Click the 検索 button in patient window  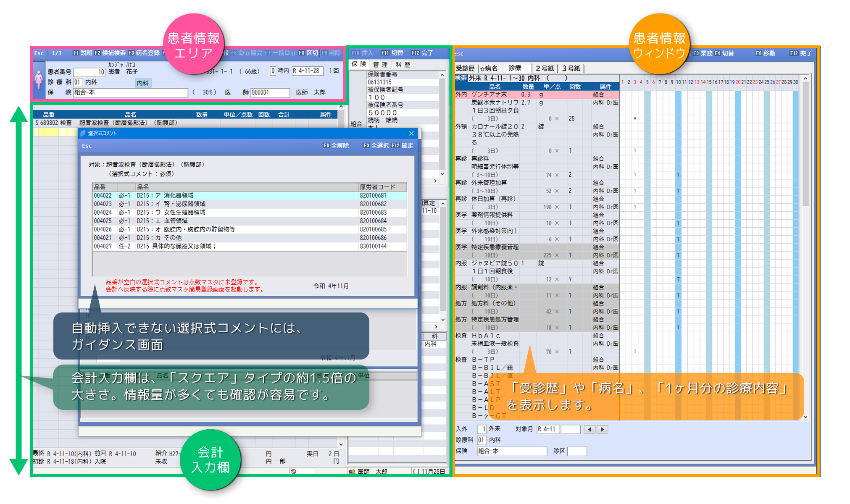pyautogui.click(x=461, y=78)
